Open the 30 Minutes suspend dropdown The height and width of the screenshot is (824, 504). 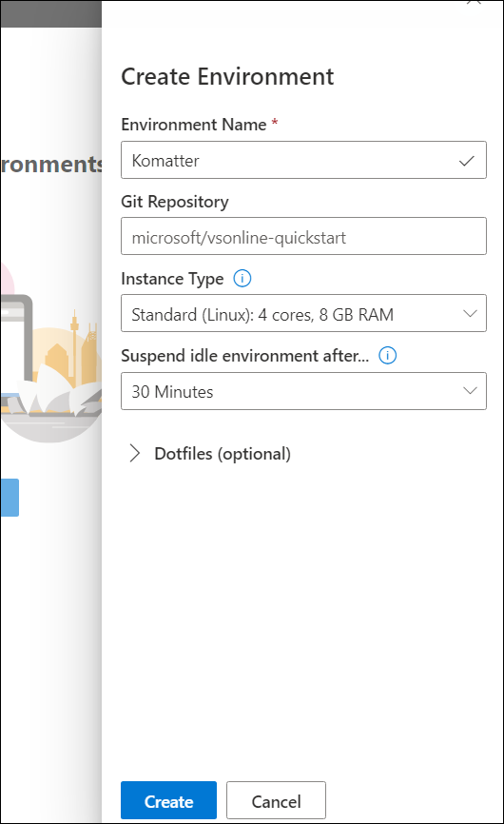(x=303, y=391)
